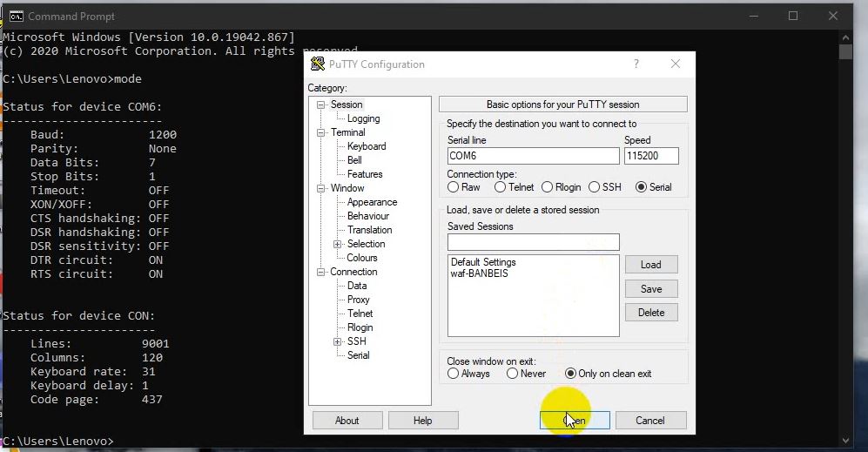Click the PuTTY icon in the dialog title bar
This screenshot has height=452, width=868.
[318, 64]
